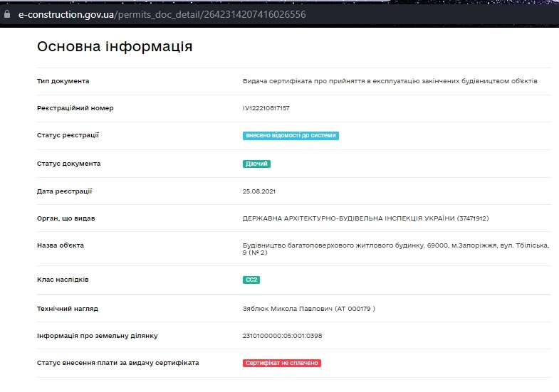This screenshot has height=392, width=559.
Task: Click the e-construction.gov.ua address bar URL
Action: (162, 15)
